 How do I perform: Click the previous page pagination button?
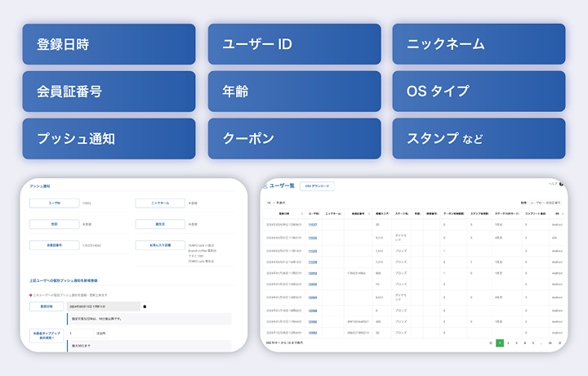pos(491,343)
